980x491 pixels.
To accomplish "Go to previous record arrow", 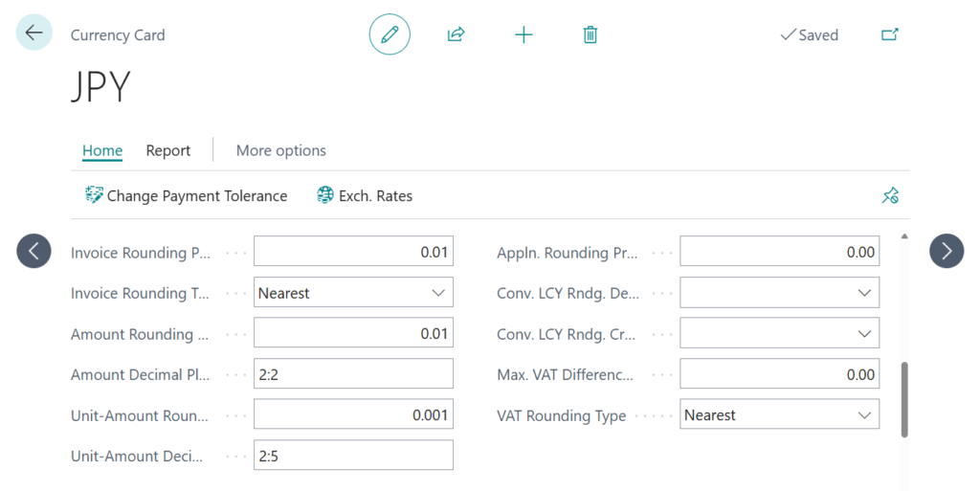I will click(x=34, y=251).
